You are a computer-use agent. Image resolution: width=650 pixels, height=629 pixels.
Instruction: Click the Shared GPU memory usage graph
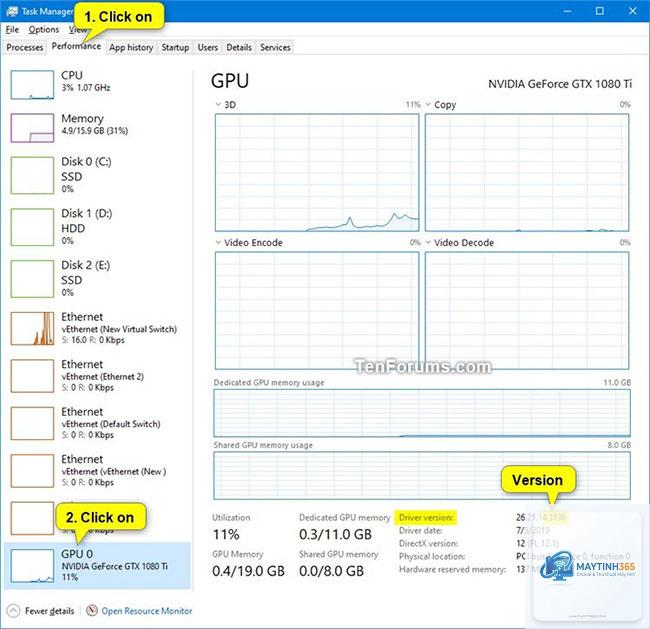(422, 476)
